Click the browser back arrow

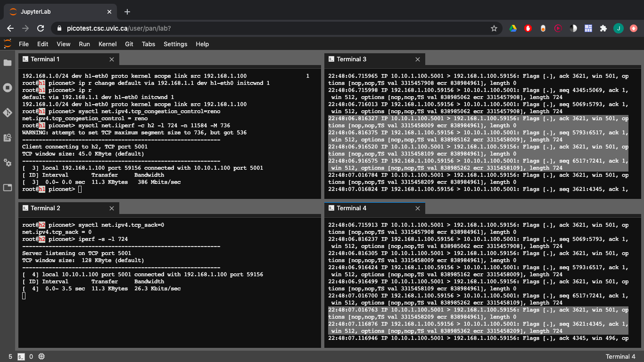(10, 28)
